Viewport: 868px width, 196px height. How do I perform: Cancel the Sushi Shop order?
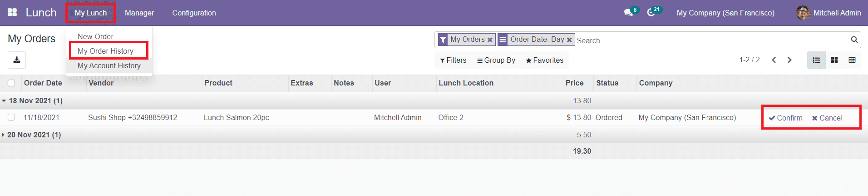[827, 118]
